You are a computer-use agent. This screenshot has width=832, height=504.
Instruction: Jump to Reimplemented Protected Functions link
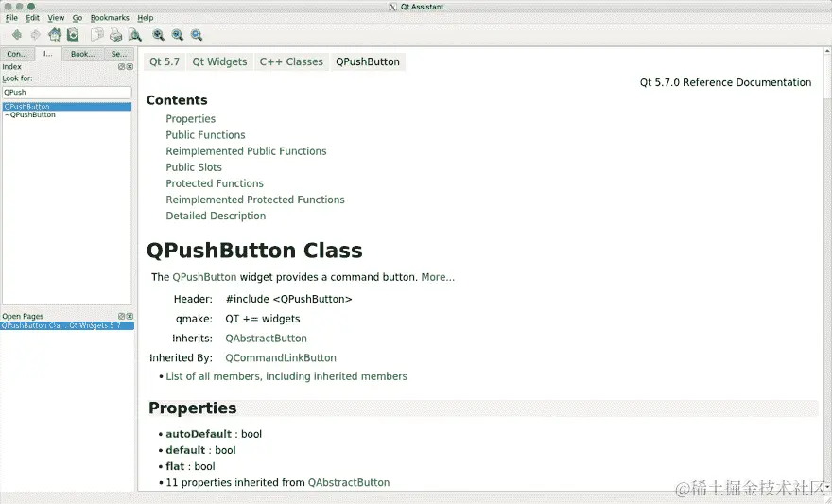255,200
